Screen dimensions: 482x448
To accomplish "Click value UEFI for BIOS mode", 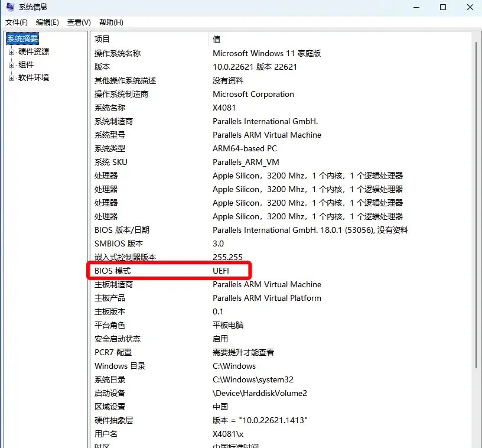I will 221,271.
